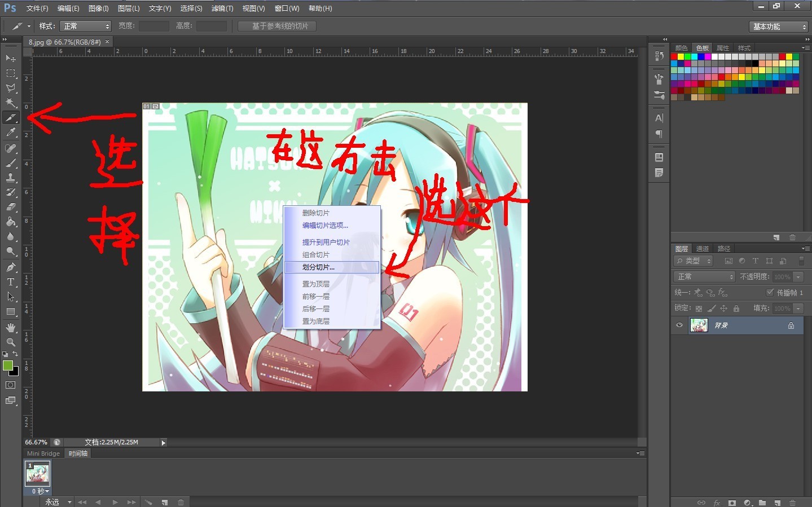812x507 pixels.
Task: Open Paragraph panel icon in dock
Action: click(x=659, y=134)
